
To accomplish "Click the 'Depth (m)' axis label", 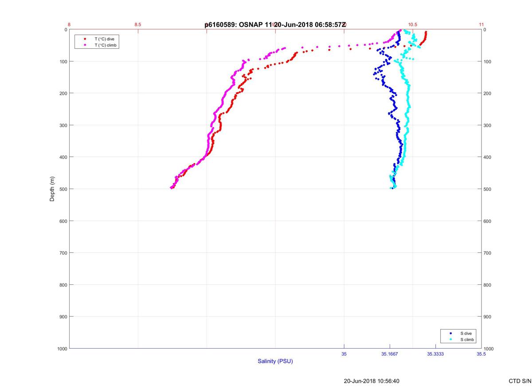I will point(52,189).
